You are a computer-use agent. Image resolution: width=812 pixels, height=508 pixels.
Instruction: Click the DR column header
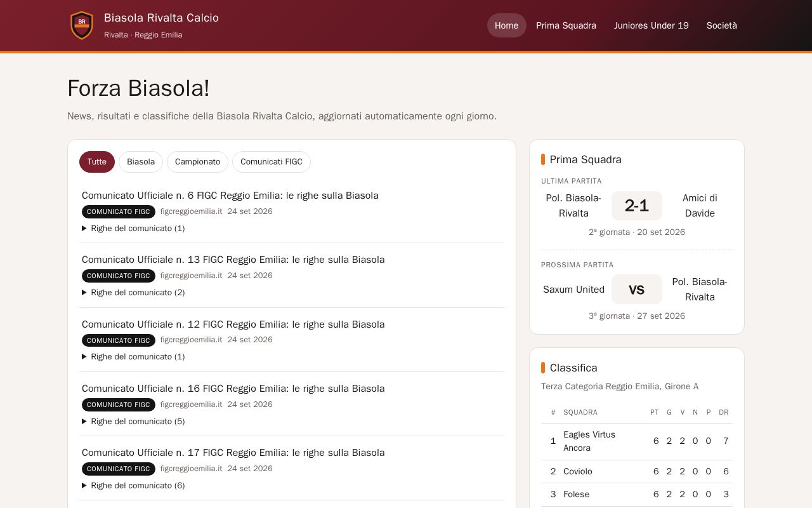pyautogui.click(x=724, y=412)
